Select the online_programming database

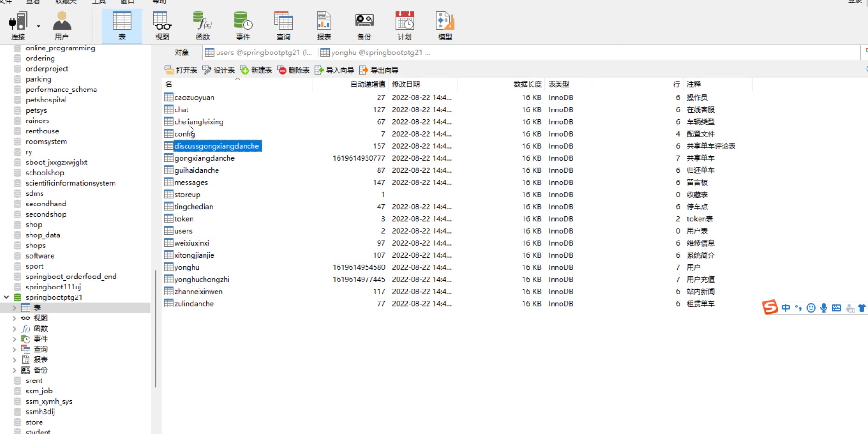[x=60, y=48]
